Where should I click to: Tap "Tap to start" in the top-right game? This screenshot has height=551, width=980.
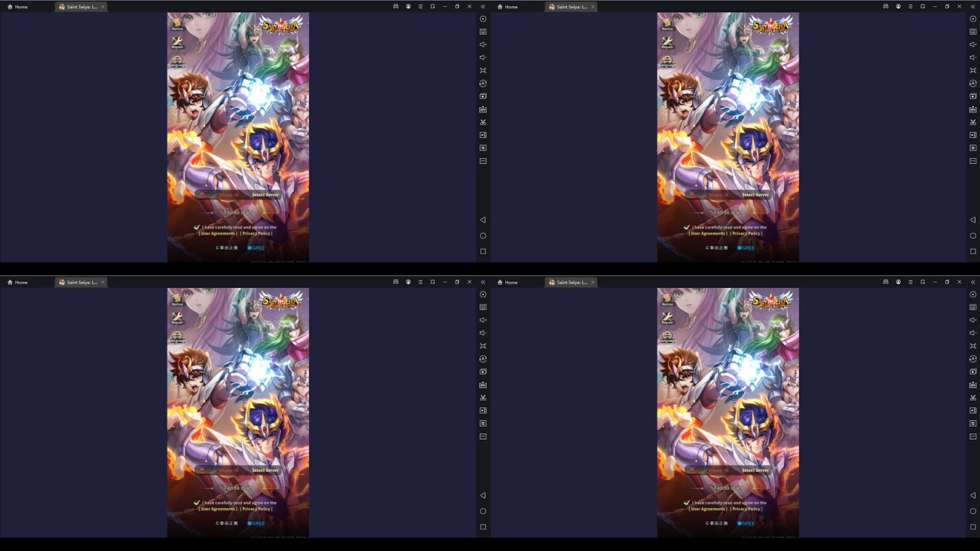(x=728, y=212)
